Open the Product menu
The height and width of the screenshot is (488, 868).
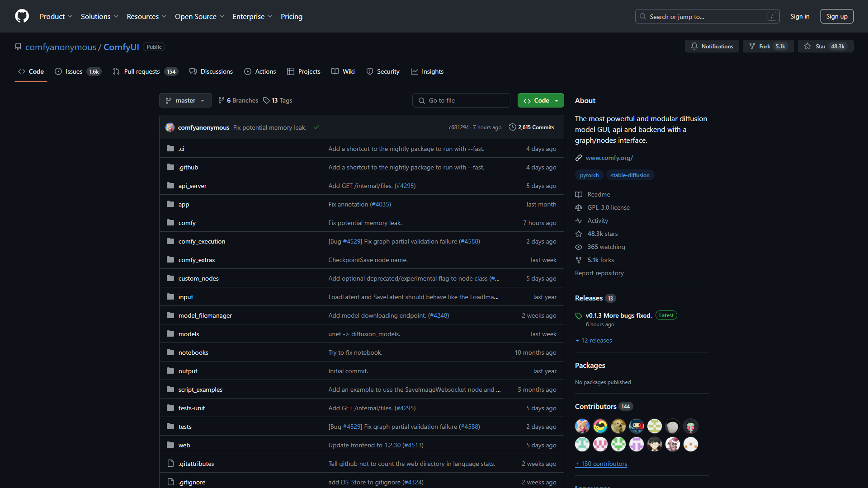[x=56, y=16]
